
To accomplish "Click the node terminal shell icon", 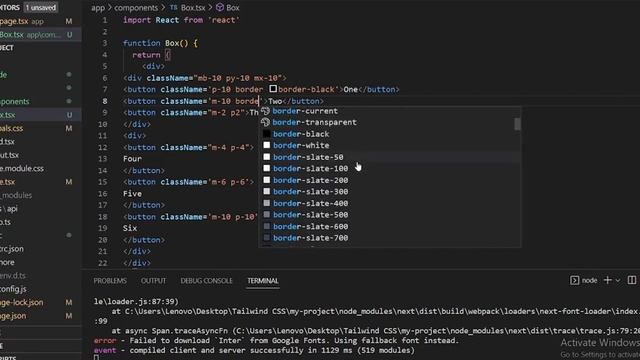I will (574, 280).
